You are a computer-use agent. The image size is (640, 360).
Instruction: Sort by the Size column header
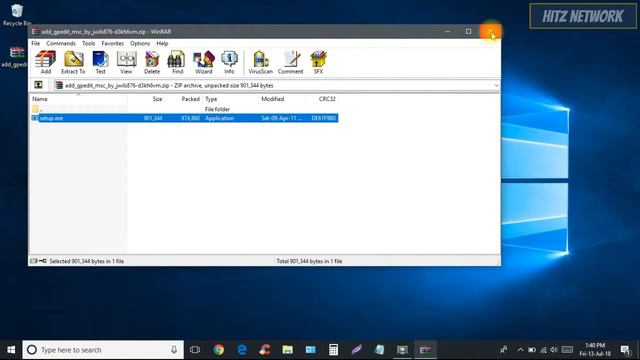click(146, 99)
